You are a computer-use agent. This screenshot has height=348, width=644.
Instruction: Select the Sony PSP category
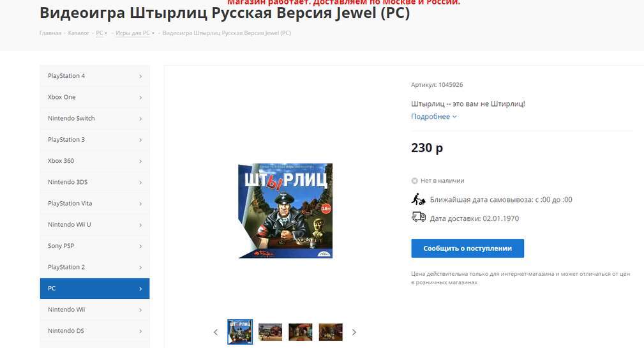coord(95,246)
